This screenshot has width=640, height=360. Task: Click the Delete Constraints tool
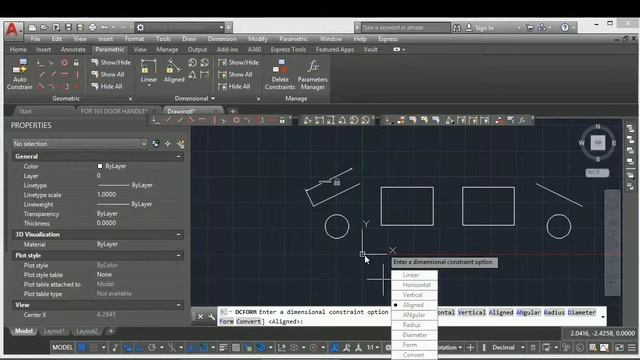280,74
